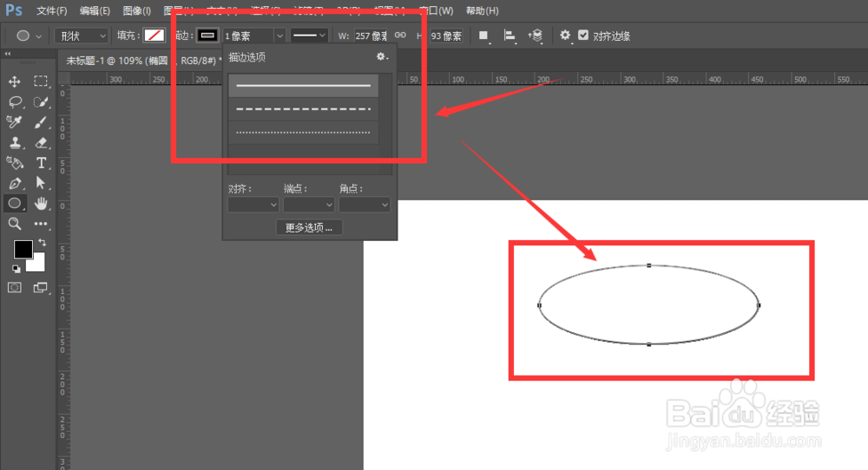Image resolution: width=868 pixels, height=470 pixels.
Task: Click the stroke width 1 像素 field
Action: pyautogui.click(x=247, y=36)
